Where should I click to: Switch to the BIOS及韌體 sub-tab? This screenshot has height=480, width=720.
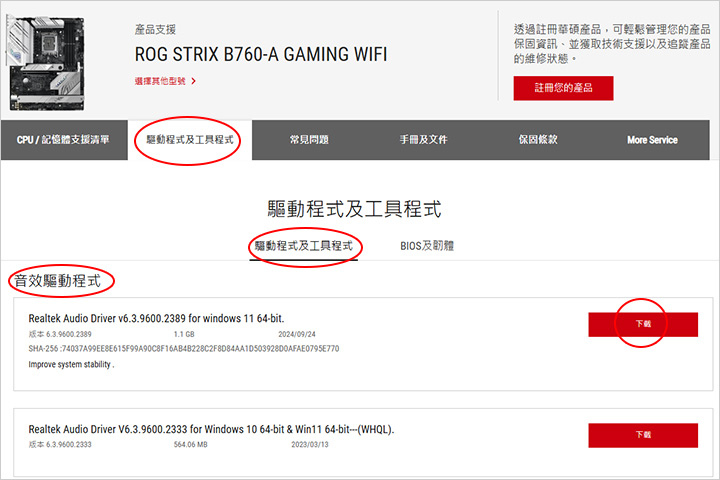pos(427,246)
